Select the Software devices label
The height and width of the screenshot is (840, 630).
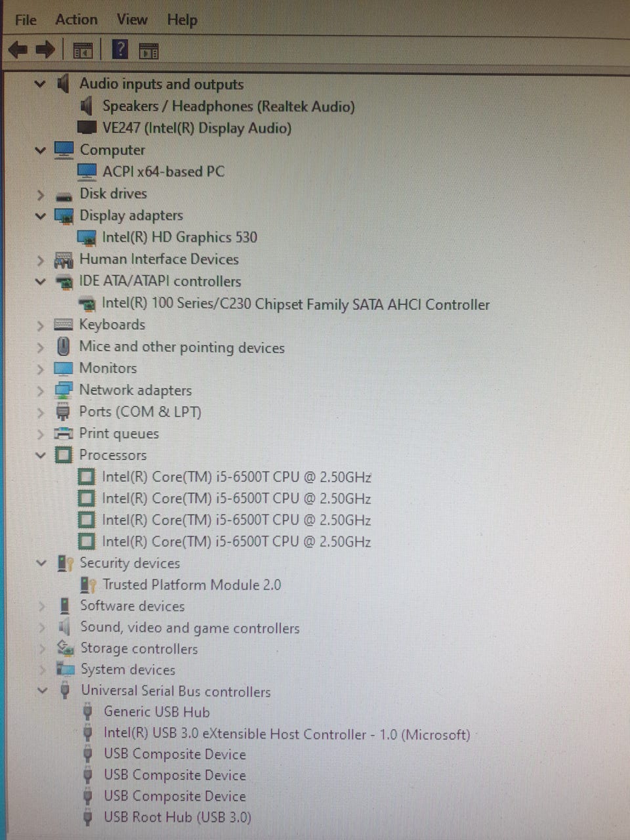133,606
